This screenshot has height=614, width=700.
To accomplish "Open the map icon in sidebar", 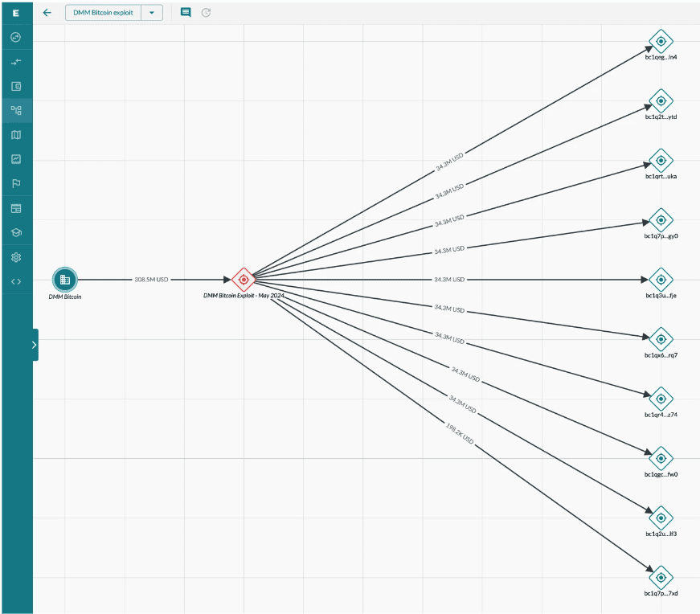I will [x=16, y=135].
